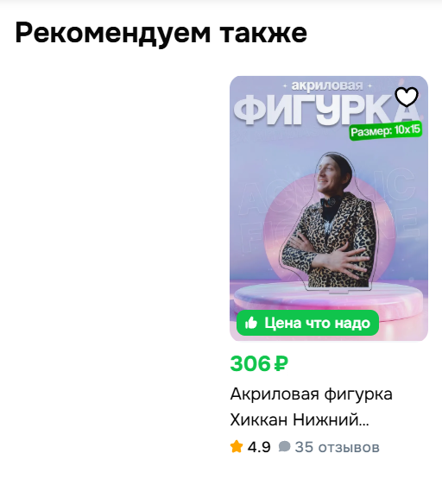
Task: Click the grey speech bubble reviews icon
Action: tap(284, 446)
